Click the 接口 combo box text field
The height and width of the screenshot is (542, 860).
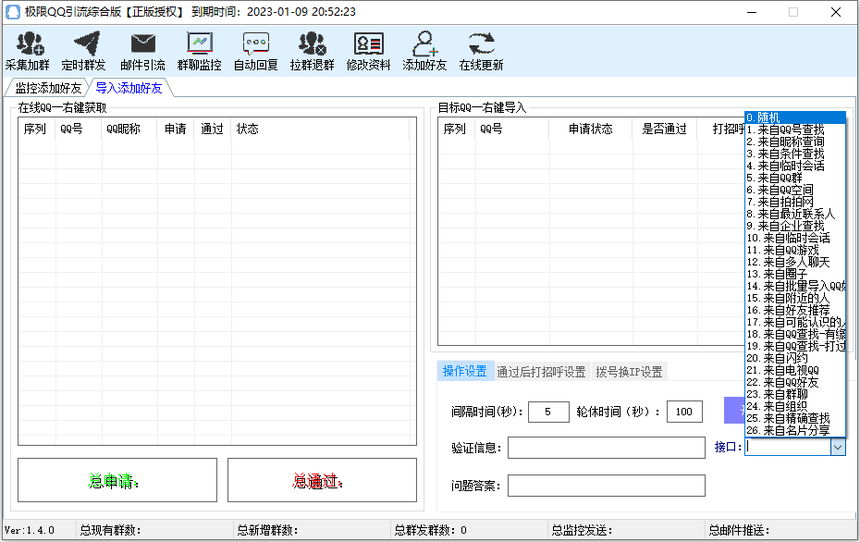coord(788,448)
